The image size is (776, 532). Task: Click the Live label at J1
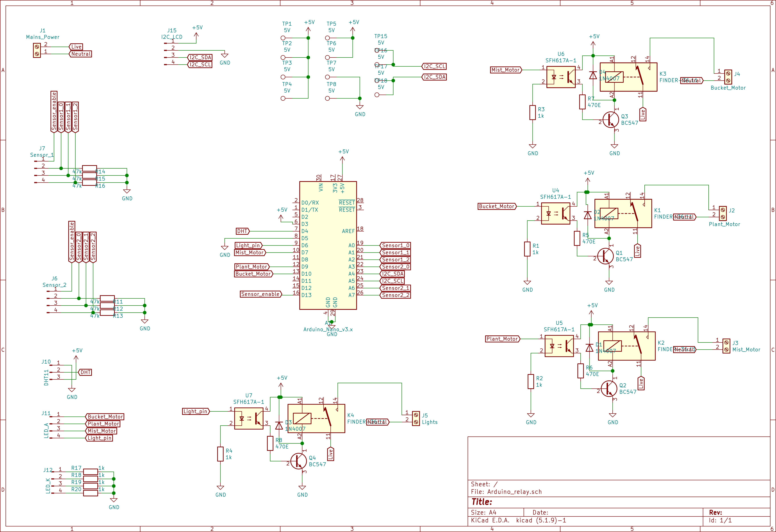(76, 47)
